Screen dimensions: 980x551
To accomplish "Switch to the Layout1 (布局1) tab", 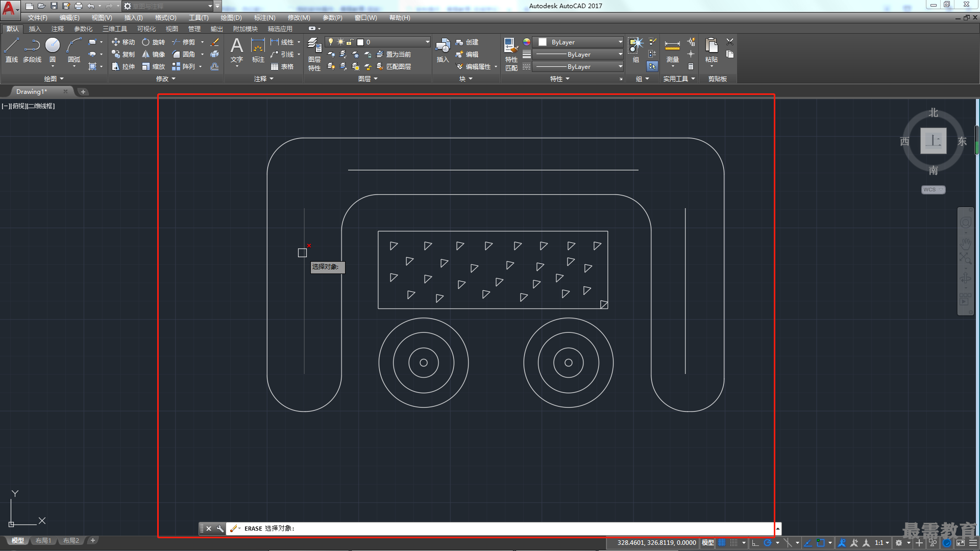I will 43,541.
